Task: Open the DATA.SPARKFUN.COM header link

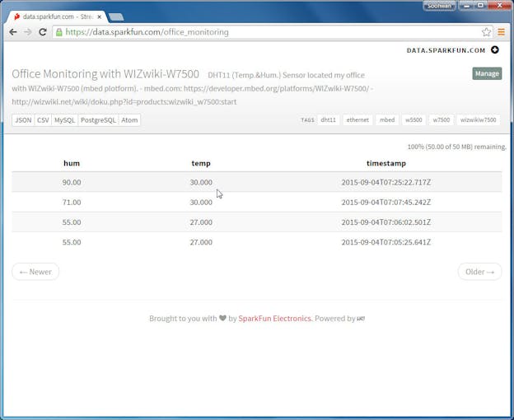Action: pyautogui.click(x=446, y=50)
